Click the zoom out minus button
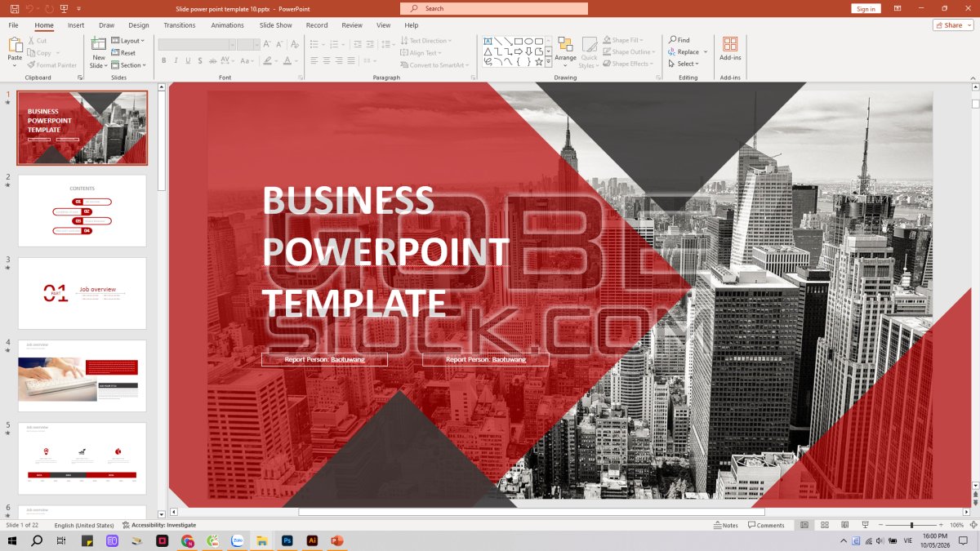980x551 pixels. 880,525
